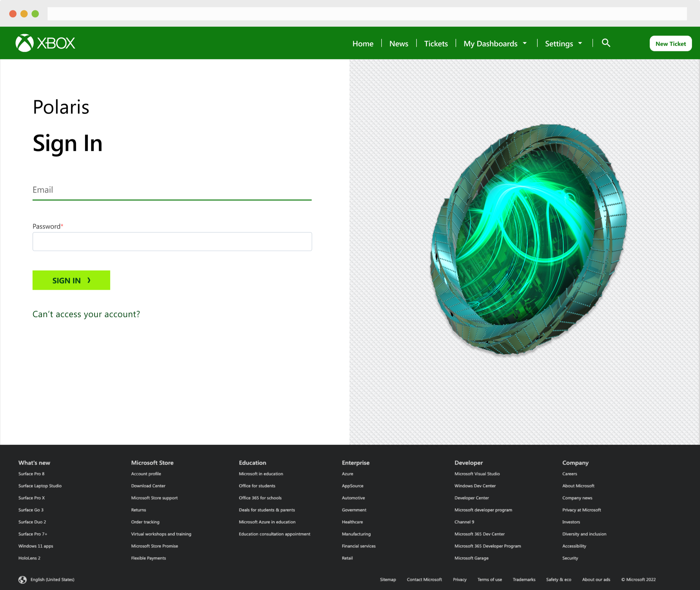Open Surface Laptop Studio link
700x590 pixels.
pos(40,486)
